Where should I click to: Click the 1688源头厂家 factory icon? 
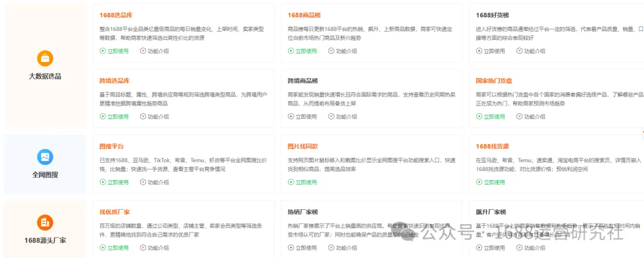(x=45, y=222)
